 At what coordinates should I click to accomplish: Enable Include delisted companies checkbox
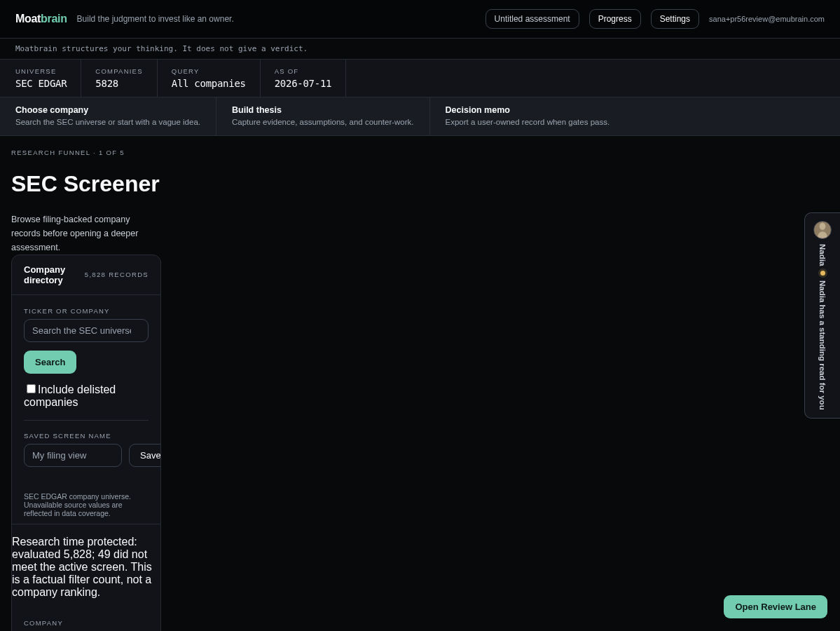point(31,388)
